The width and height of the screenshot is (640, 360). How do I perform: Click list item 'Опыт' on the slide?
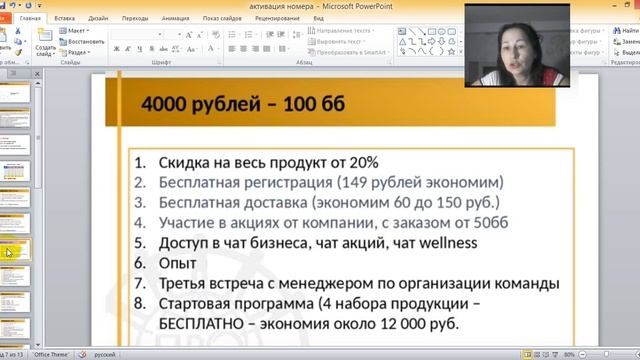click(177, 263)
